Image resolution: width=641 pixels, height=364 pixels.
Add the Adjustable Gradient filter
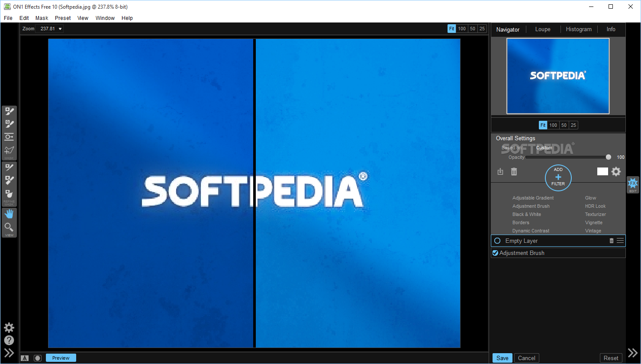[533, 198]
